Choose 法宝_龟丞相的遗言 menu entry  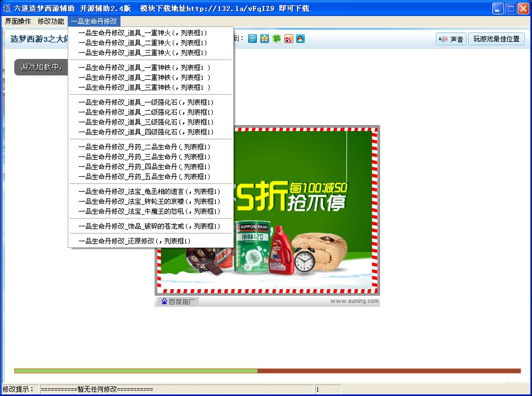[x=151, y=191]
